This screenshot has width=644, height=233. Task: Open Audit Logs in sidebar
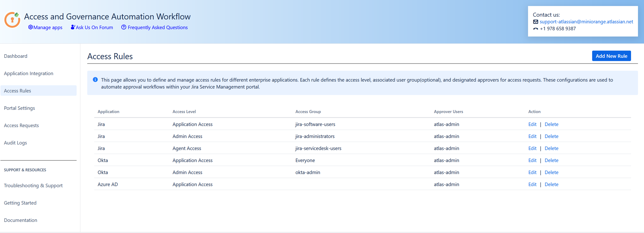(15, 143)
